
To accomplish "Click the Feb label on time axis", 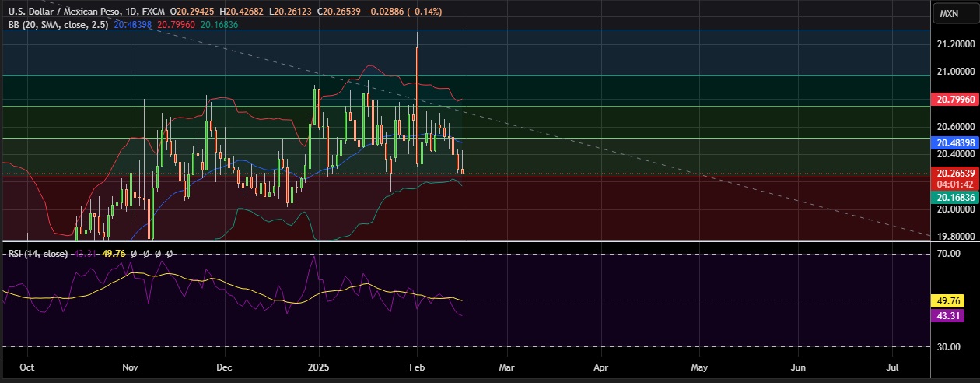I will pos(418,366).
